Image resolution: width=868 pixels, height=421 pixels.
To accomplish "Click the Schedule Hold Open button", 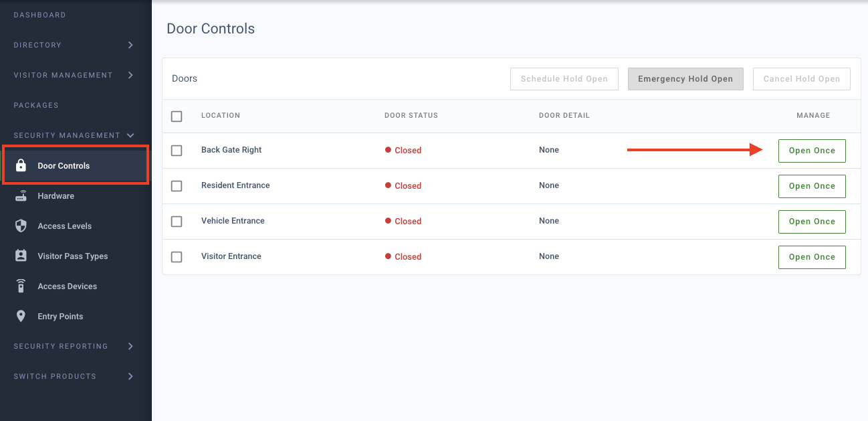I will pyautogui.click(x=564, y=79).
